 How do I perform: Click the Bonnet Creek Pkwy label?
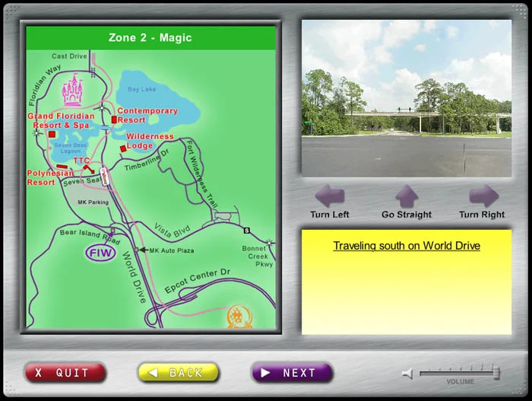(x=258, y=256)
